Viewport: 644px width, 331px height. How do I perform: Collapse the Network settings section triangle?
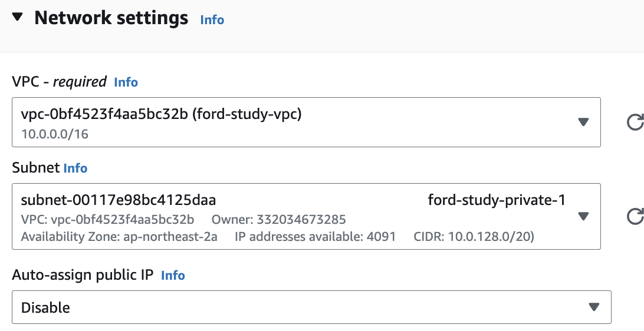click(18, 17)
